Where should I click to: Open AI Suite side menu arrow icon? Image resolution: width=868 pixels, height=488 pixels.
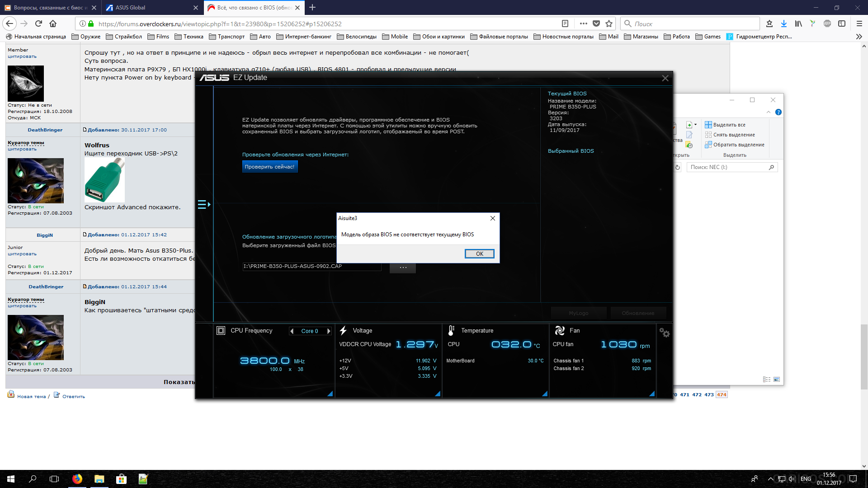click(204, 205)
